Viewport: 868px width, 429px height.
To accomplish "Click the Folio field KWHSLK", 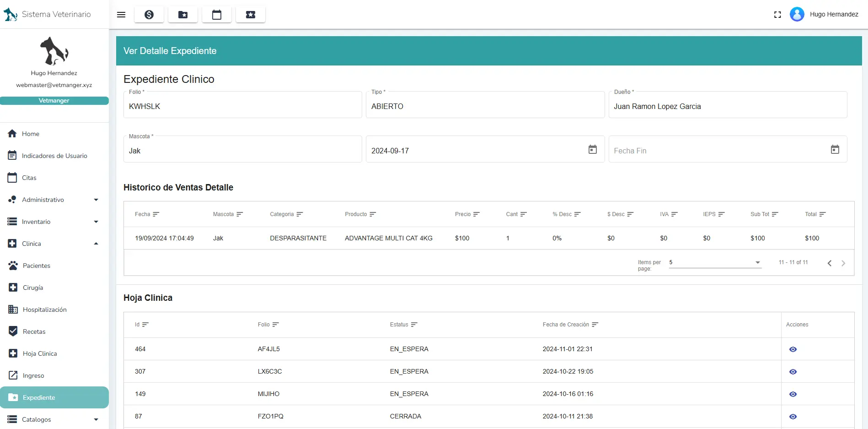I will click(x=243, y=105).
